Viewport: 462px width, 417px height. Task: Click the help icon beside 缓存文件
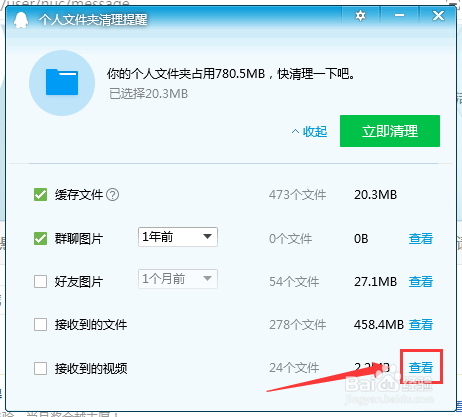click(x=113, y=195)
